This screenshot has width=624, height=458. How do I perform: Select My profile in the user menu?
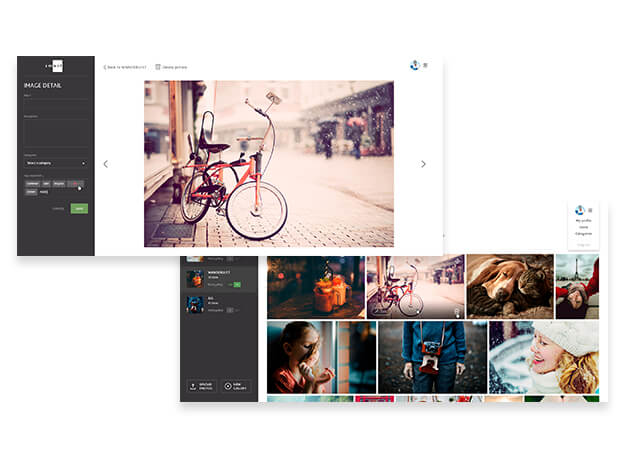coord(582,222)
